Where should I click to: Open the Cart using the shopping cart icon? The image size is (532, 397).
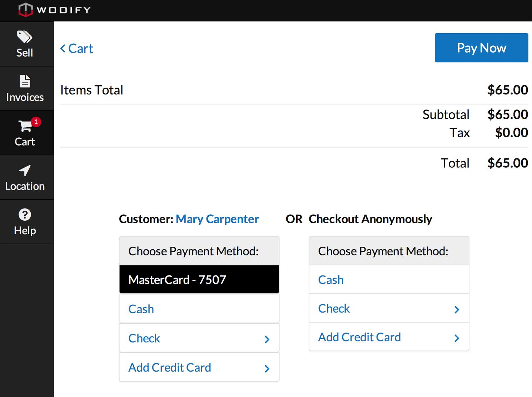point(24,126)
